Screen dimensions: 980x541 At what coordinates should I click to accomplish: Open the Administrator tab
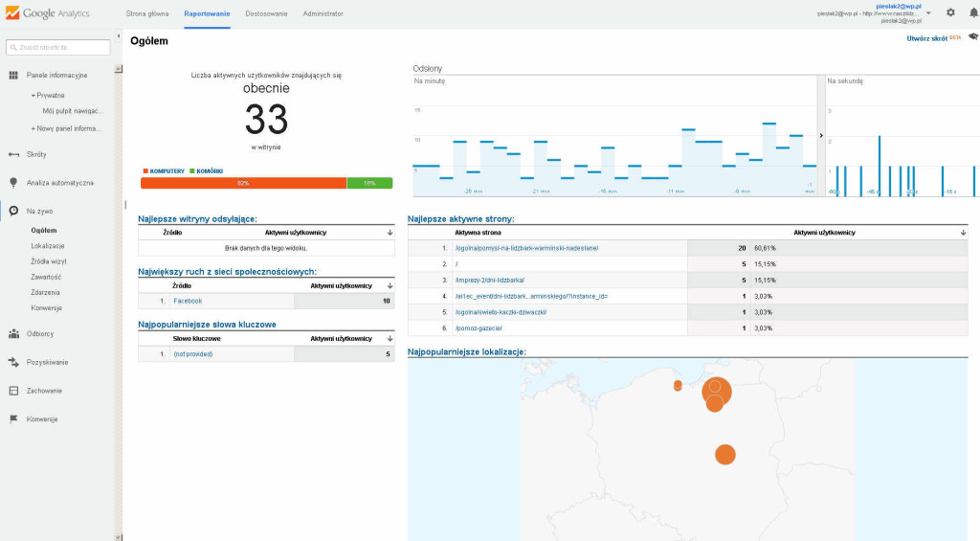323,13
